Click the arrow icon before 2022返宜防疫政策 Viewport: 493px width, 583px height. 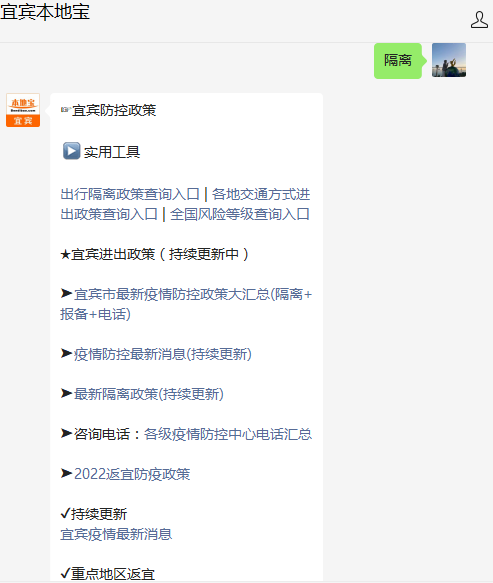click(x=67, y=473)
